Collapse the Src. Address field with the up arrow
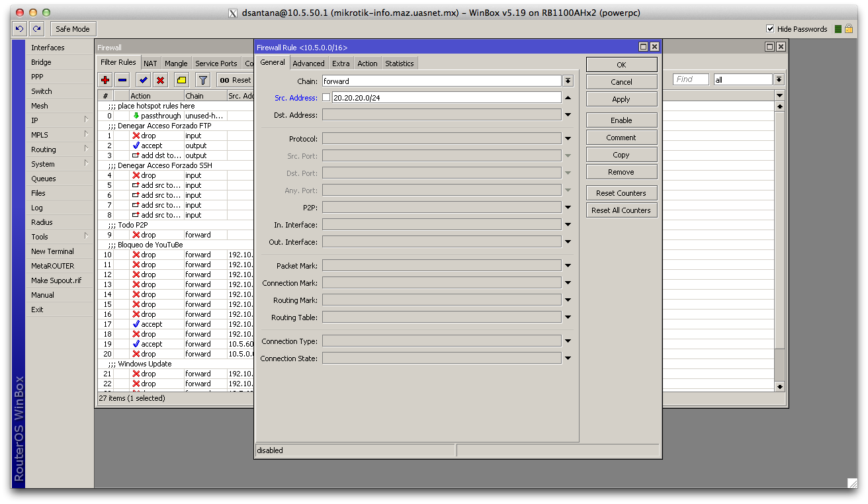 pyautogui.click(x=568, y=98)
